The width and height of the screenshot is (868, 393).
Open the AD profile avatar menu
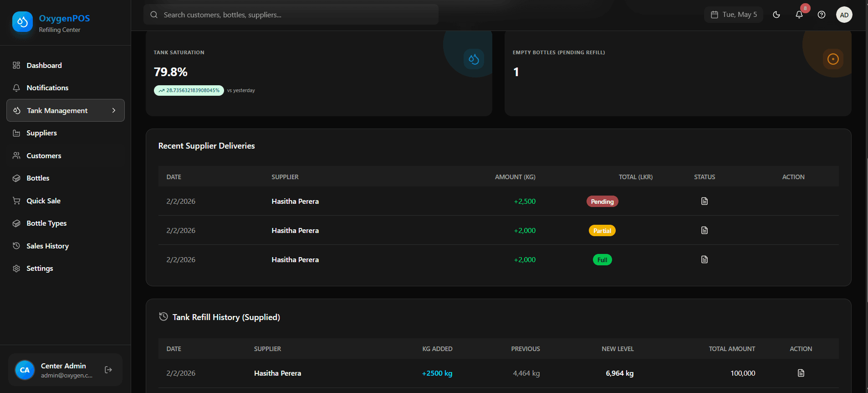click(844, 15)
